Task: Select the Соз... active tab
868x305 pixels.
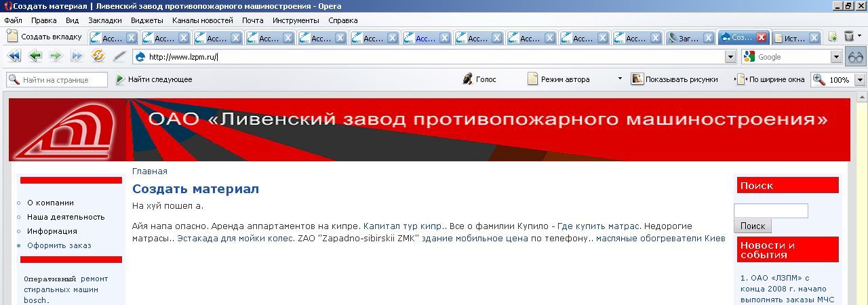Action: [x=737, y=38]
